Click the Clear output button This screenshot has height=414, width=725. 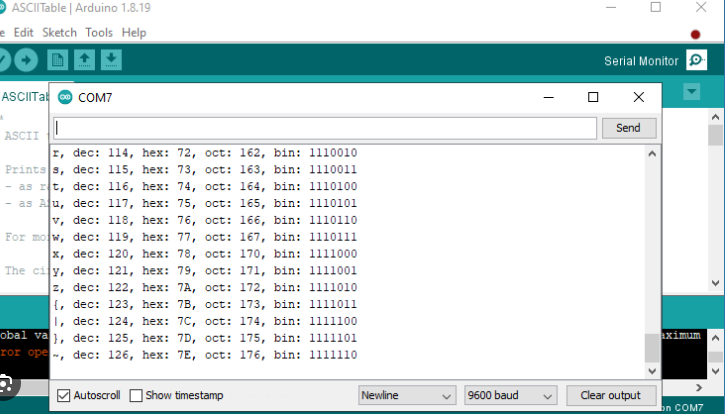click(x=611, y=395)
